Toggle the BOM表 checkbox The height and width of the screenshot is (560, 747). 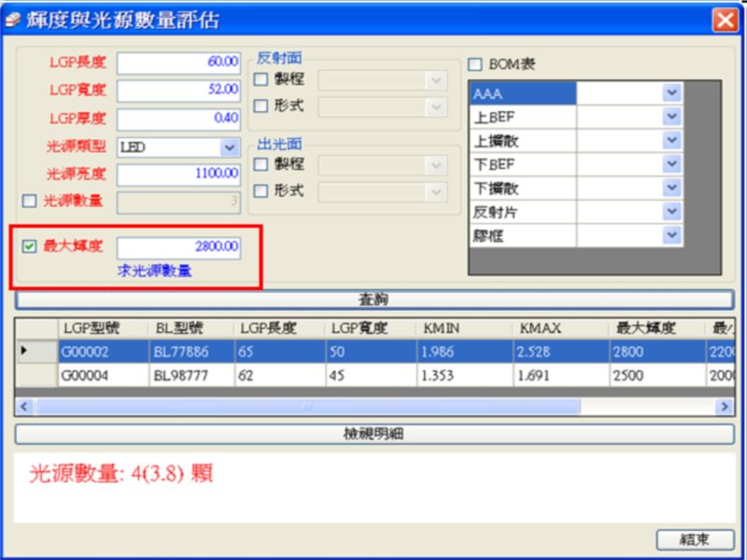pos(475,64)
